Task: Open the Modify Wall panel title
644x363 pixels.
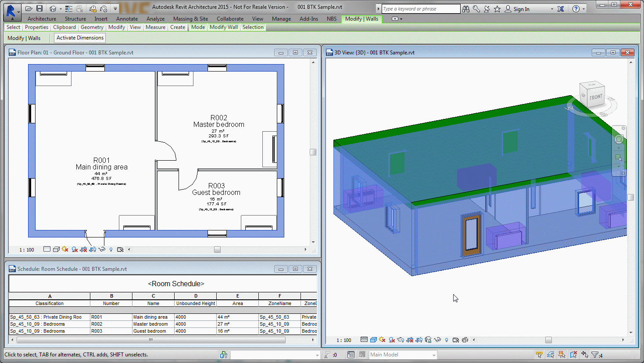Action: click(224, 27)
